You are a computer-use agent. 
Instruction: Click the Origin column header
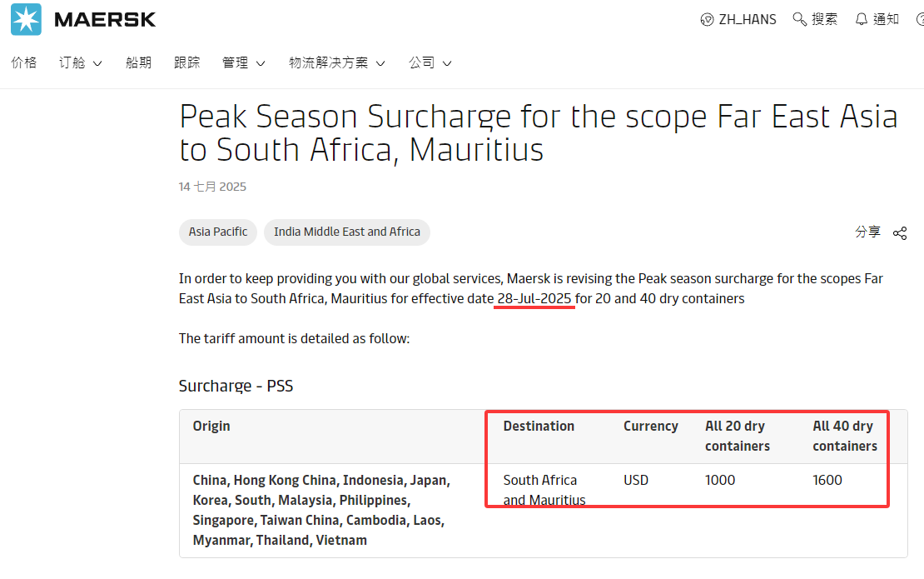211,427
